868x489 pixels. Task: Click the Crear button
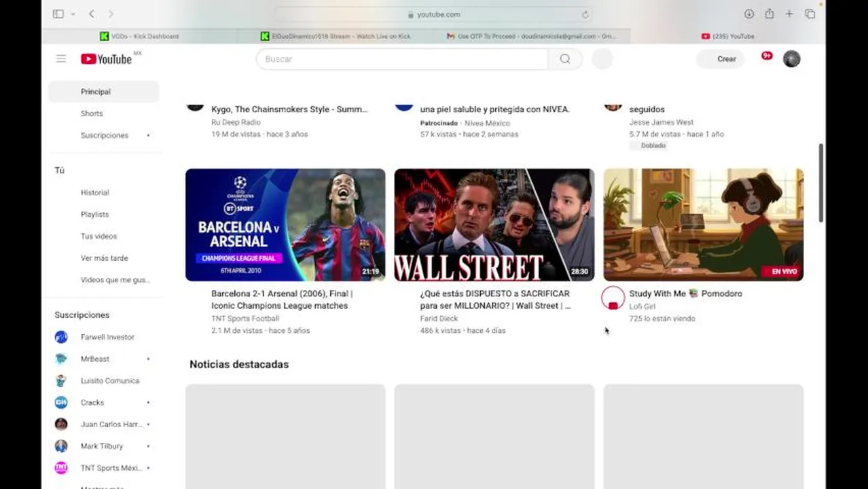tap(721, 59)
